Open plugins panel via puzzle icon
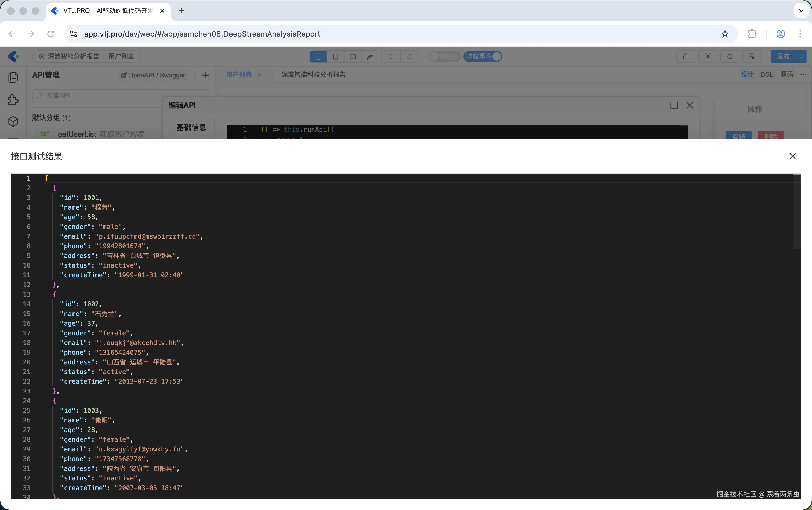The image size is (812, 510). (x=13, y=99)
